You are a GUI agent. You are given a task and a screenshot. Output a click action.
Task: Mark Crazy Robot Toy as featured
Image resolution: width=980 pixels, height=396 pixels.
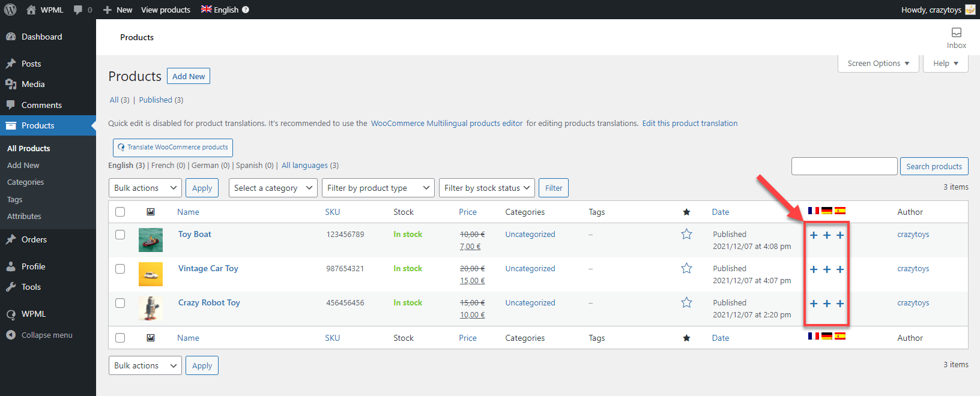click(686, 302)
